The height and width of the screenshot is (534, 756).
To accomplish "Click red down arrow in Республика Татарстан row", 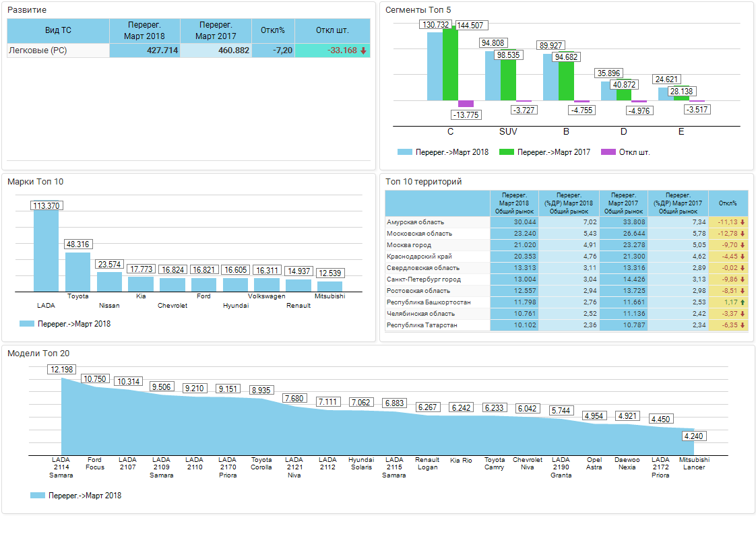I will [743, 325].
